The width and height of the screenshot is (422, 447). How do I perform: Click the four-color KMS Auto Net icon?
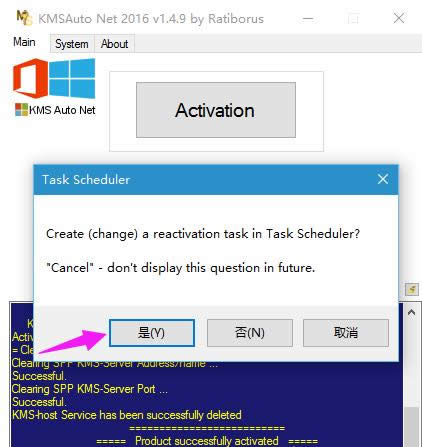(x=22, y=110)
